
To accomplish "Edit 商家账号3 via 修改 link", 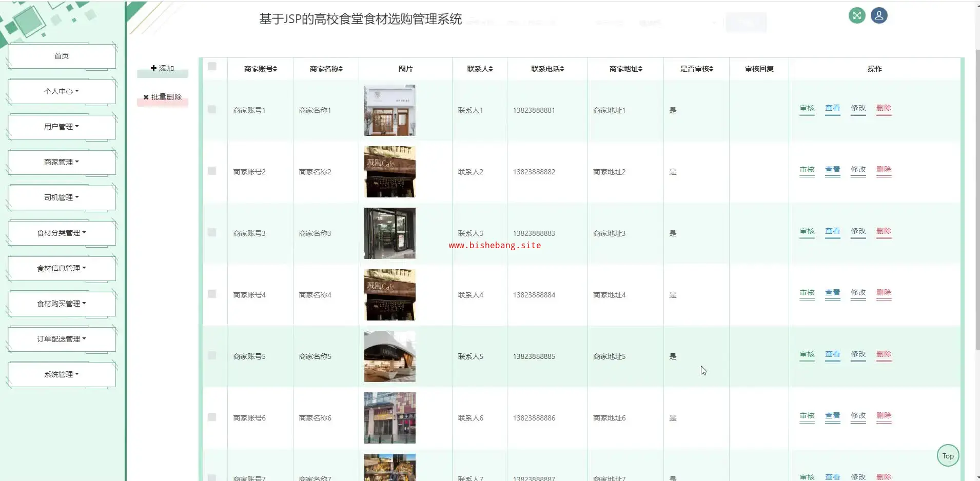I will click(858, 231).
